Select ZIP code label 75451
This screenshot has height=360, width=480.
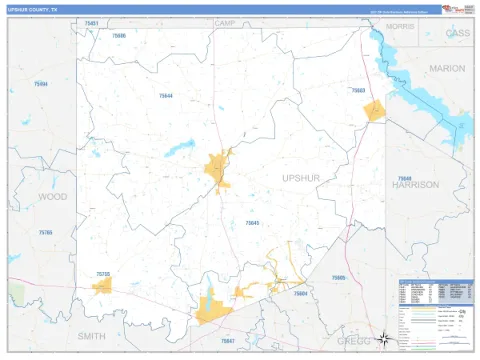coord(91,23)
